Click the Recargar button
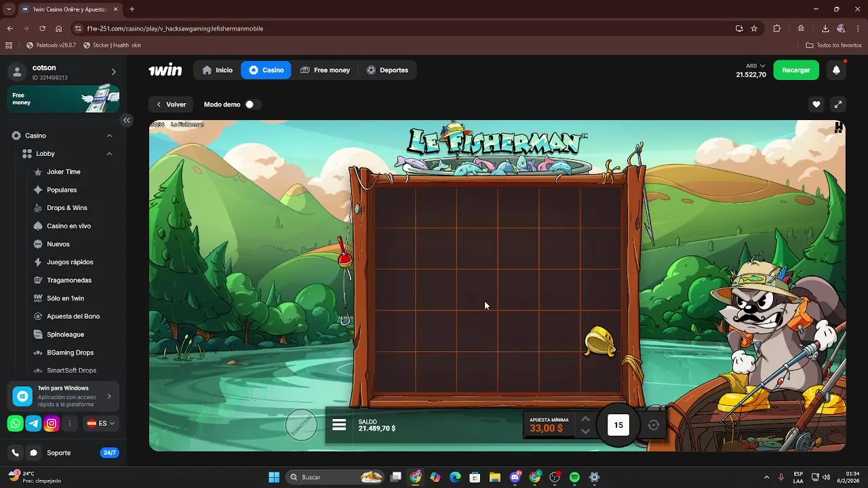This screenshot has height=488, width=868. 796,70
